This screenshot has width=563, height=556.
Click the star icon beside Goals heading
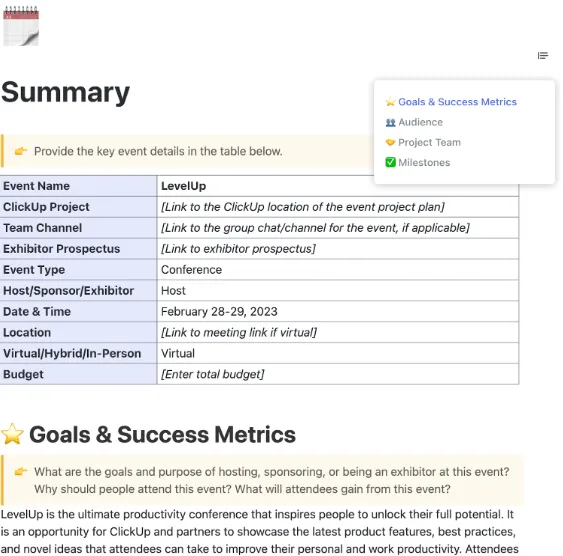point(12,434)
